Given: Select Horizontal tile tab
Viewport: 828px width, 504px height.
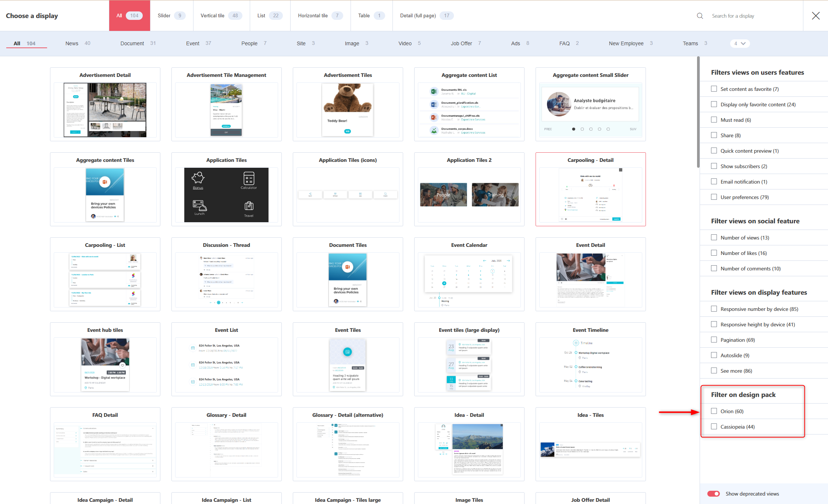Looking at the screenshot, I should (320, 15).
